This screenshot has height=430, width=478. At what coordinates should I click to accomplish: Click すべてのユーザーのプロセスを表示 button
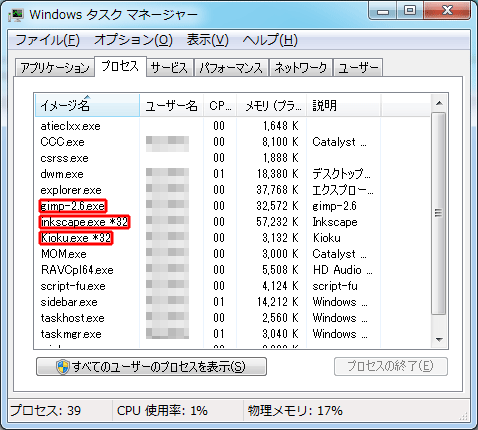click(151, 367)
